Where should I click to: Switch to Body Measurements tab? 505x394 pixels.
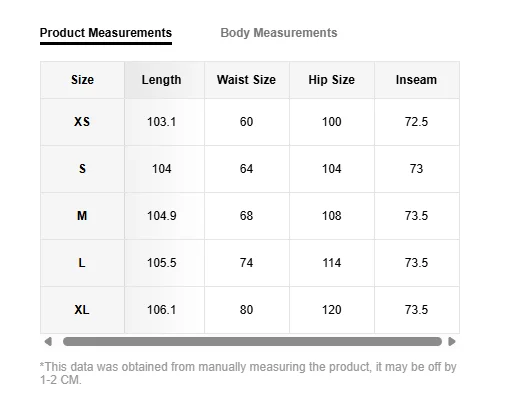(279, 33)
